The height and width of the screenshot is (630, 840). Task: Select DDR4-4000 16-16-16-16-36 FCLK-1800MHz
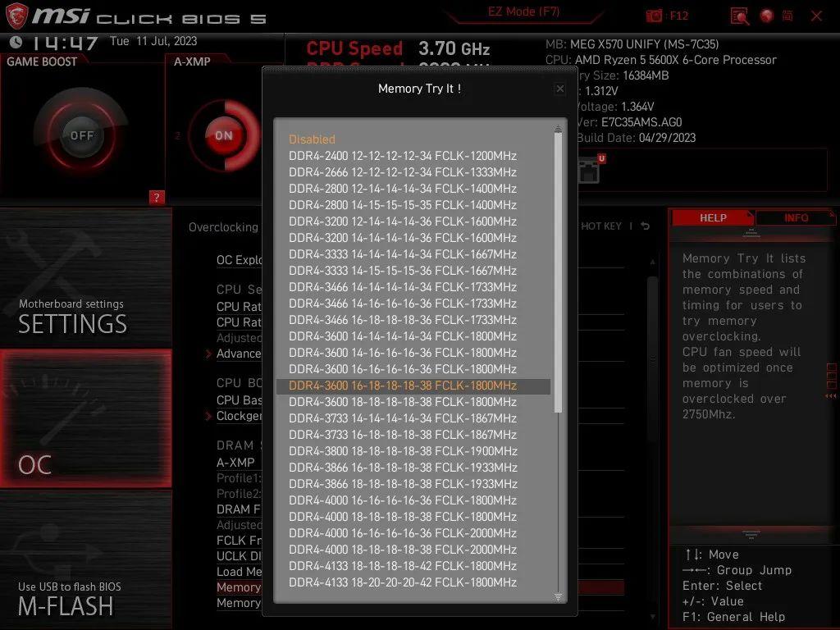(x=402, y=500)
